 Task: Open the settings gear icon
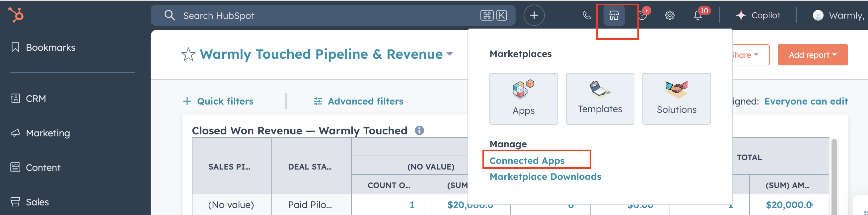pos(670,16)
